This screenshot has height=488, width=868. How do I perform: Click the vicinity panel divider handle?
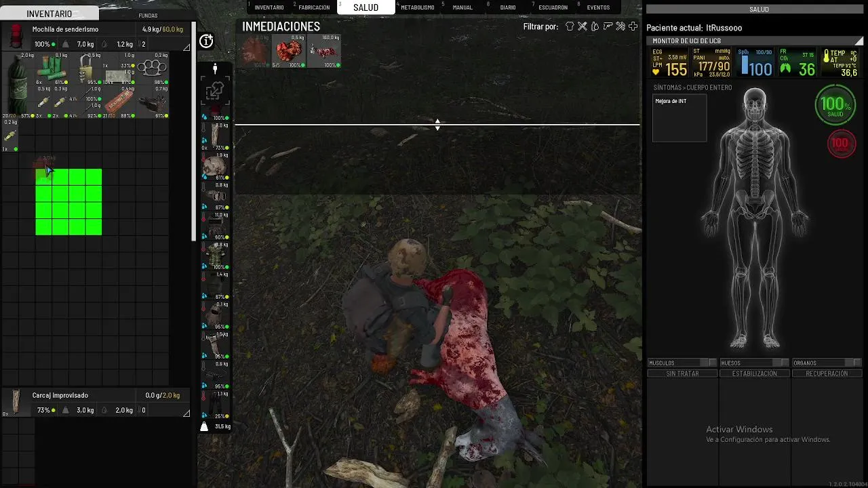click(437, 125)
